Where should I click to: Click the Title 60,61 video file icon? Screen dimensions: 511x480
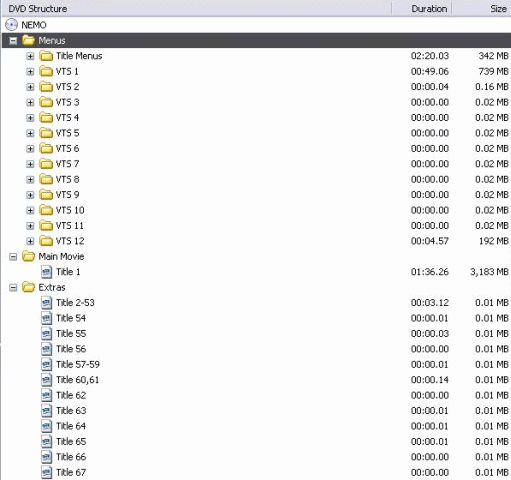click(x=46, y=380)
